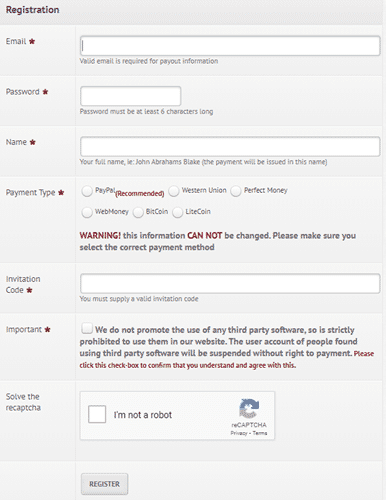Image resolution: width=386 pixels, height=500 pixels.
Task: Click the reCAPTCHA logo icon
Action: [x=249, y=408]
